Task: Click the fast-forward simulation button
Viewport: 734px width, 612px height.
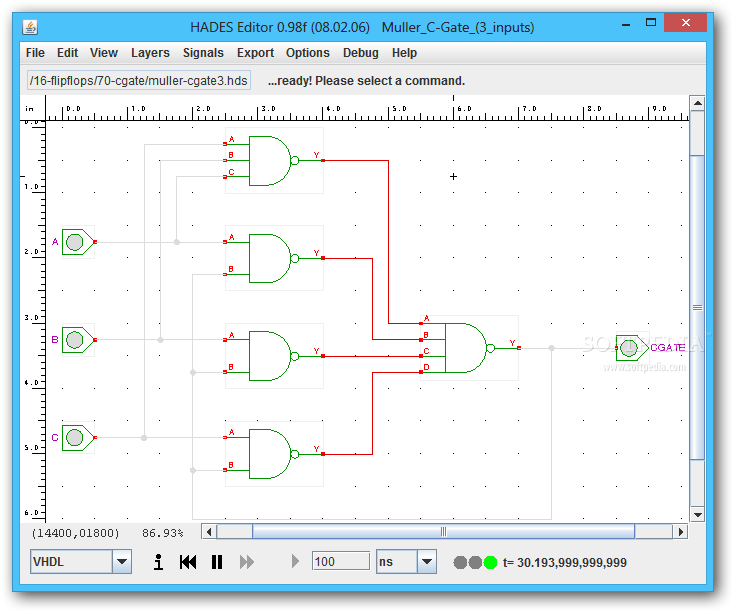Action: pyautogui.click(x=247, y=562)
